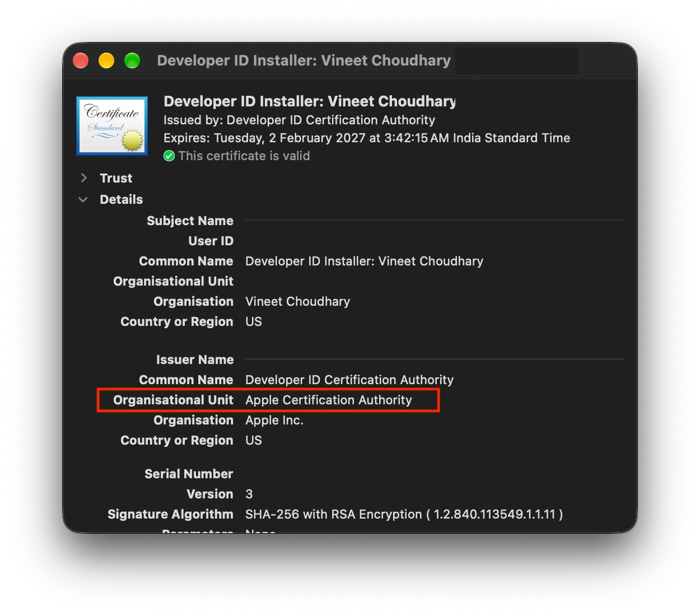Viewport: 700px width, 616px height.
Task: Click the Version label
Action: (x=210, y=494)
